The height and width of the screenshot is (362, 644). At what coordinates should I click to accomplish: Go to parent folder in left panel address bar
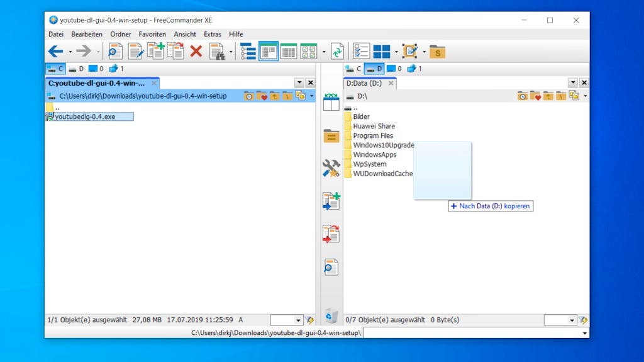point(274,96)
